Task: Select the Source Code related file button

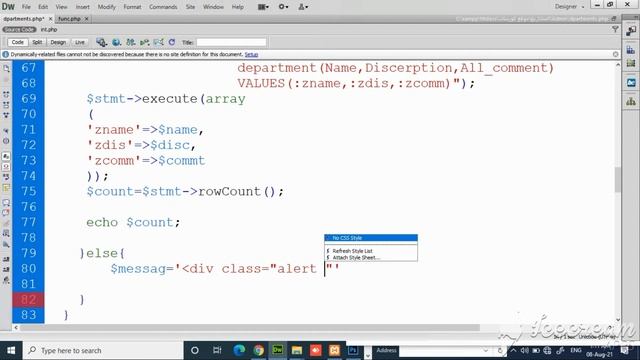Action: 19,30
